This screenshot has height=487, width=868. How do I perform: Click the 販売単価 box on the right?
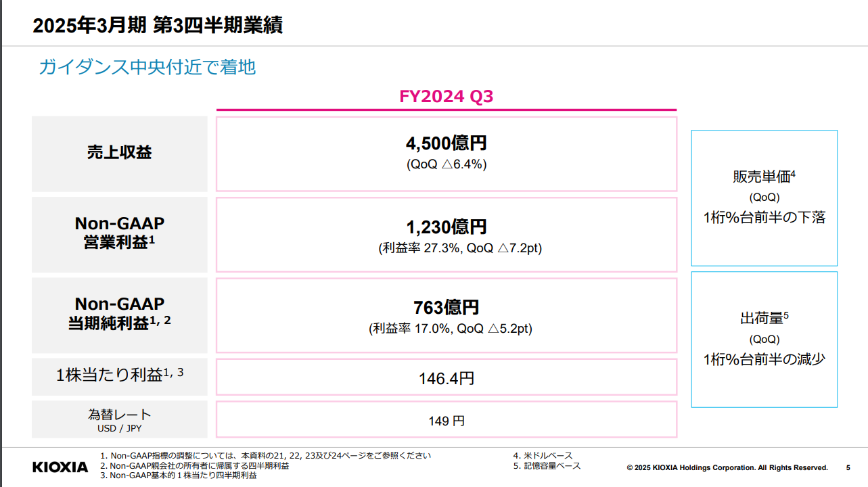[764, 198]
